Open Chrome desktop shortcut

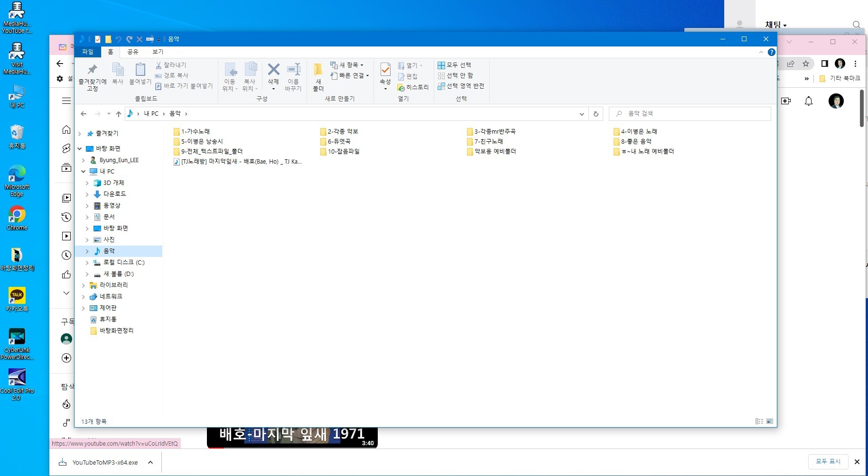click(x=17, y=219)
